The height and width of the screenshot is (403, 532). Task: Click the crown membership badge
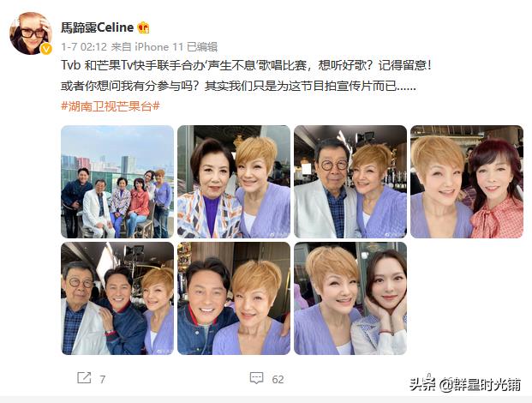(144, 27)
